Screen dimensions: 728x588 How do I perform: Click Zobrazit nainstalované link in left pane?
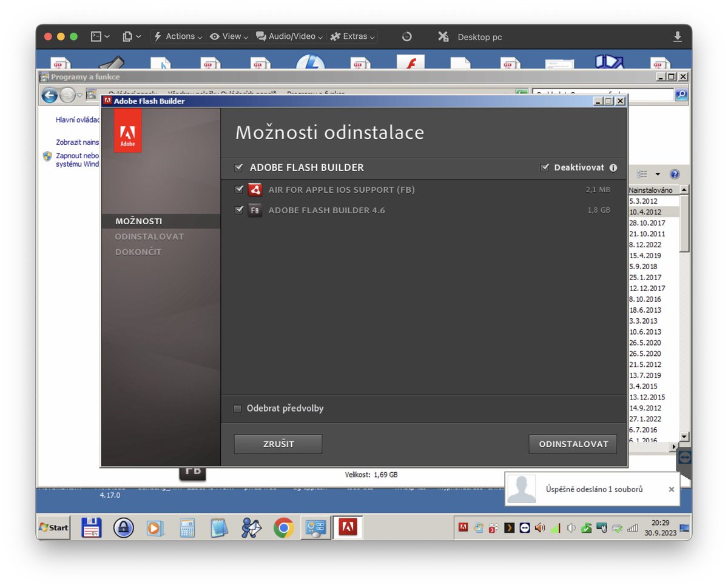click(x=77, y=142)
